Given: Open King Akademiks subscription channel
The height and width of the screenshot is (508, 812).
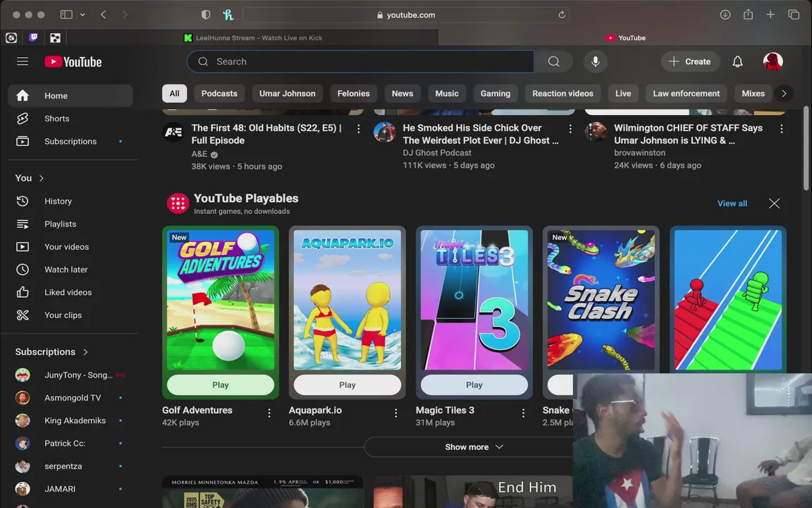Looking at the screenshot, I should pyautogui.click(x=70, y=421).
